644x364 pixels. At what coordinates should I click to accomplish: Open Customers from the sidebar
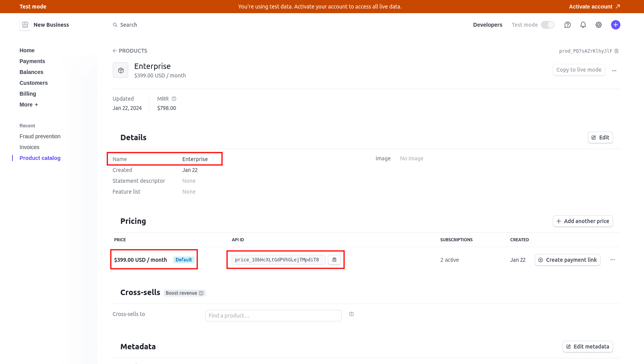point(34,83)
